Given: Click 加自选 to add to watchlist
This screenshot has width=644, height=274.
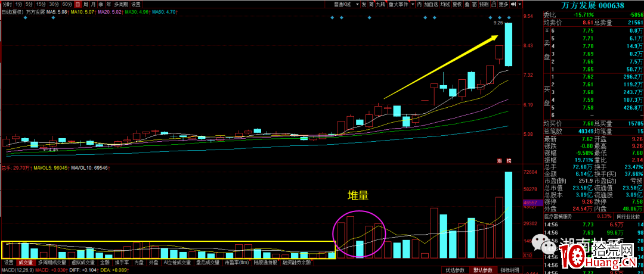Looking at the screenshot, I should click(431, 5).
